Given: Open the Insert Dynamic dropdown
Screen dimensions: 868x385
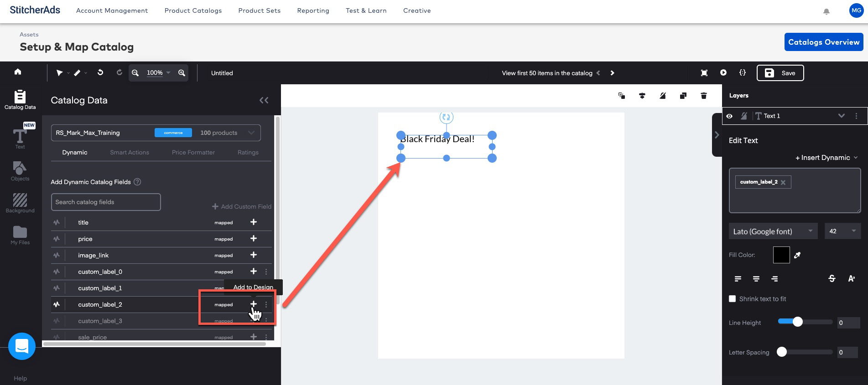Looking at the screenshot, I should pos(826,158).
